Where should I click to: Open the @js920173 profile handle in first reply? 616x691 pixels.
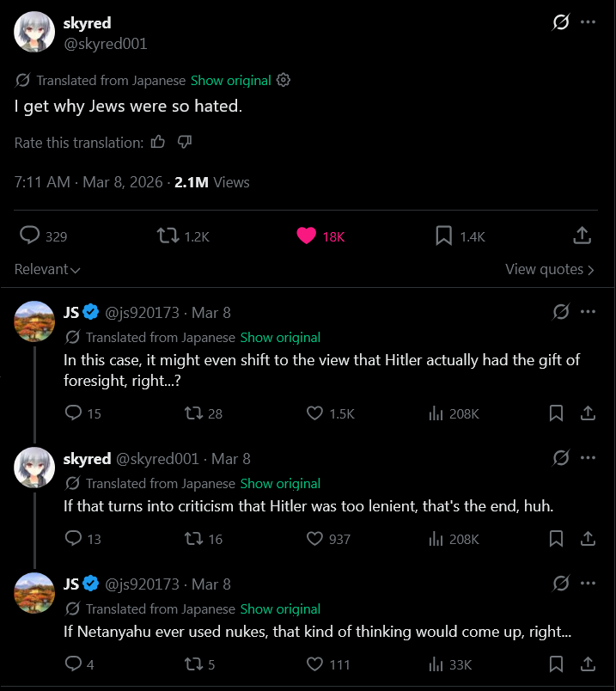pos(143,312)
